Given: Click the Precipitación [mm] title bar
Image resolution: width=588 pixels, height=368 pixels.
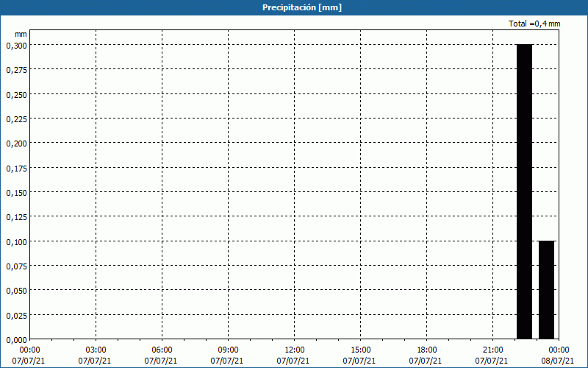Looking at the screenshot, I should coord(294,7).
